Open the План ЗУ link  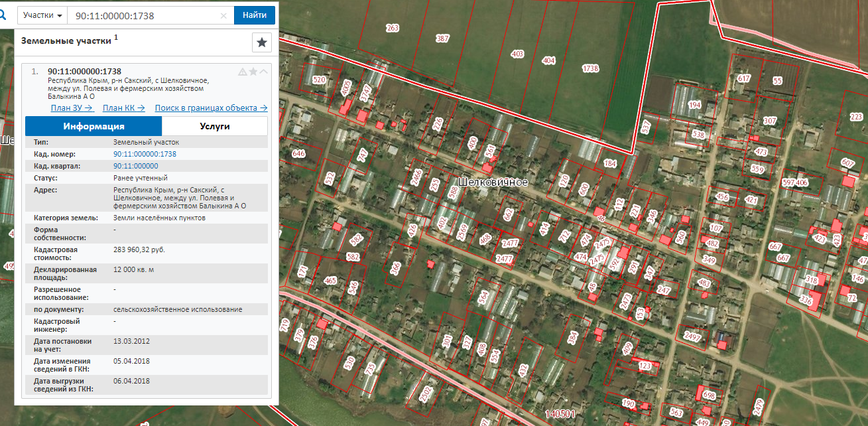(72, 108)
